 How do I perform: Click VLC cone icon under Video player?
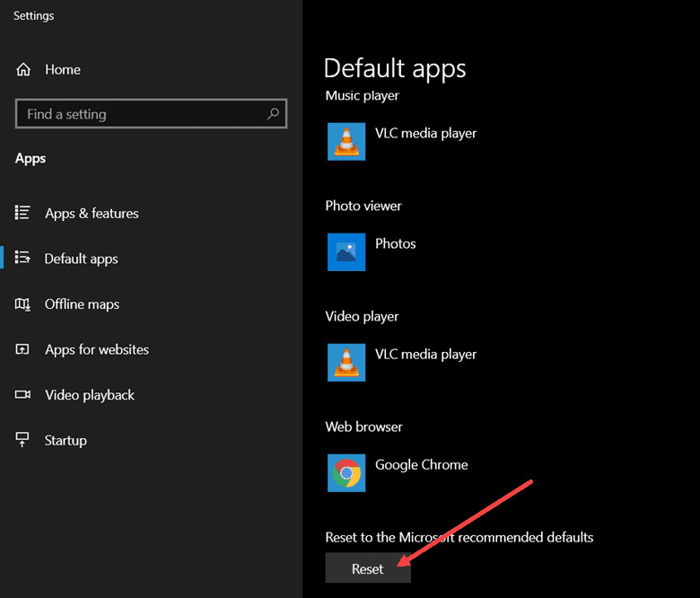346,363
